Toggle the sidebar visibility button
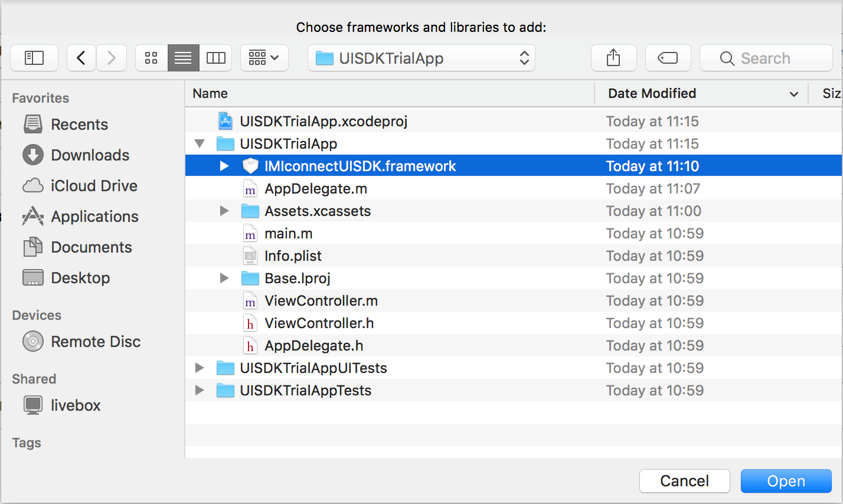The width and height of the screenshot is (843, 504). pos(34,58)
